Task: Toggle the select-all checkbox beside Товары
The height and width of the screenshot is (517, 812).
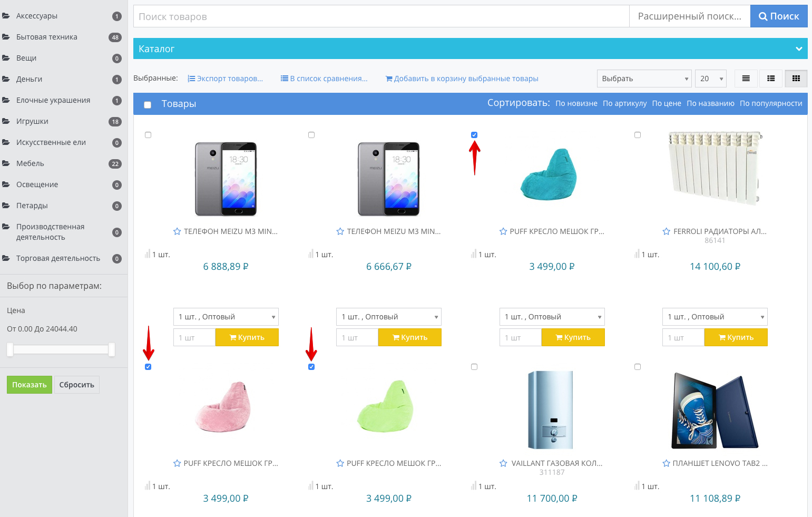Action: 148,105
